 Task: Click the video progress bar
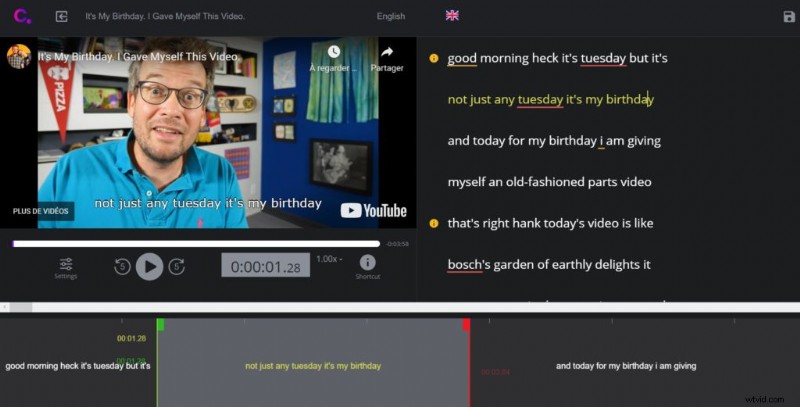[196, 244]
